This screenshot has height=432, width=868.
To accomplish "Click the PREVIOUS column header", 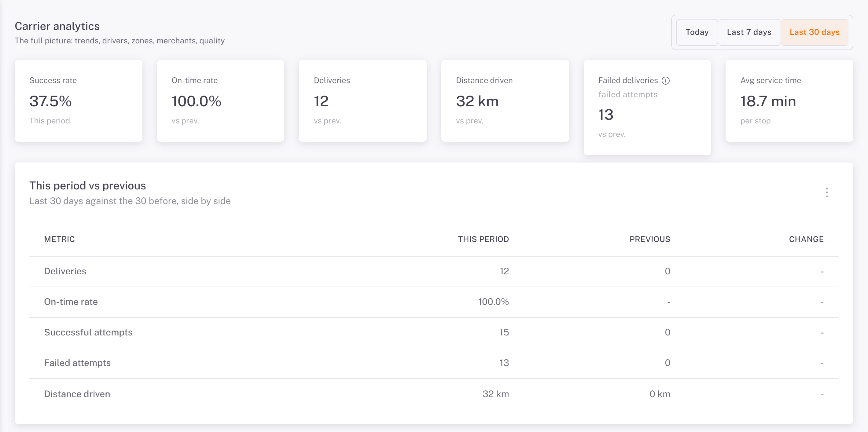I will click(x=650, y=239).
